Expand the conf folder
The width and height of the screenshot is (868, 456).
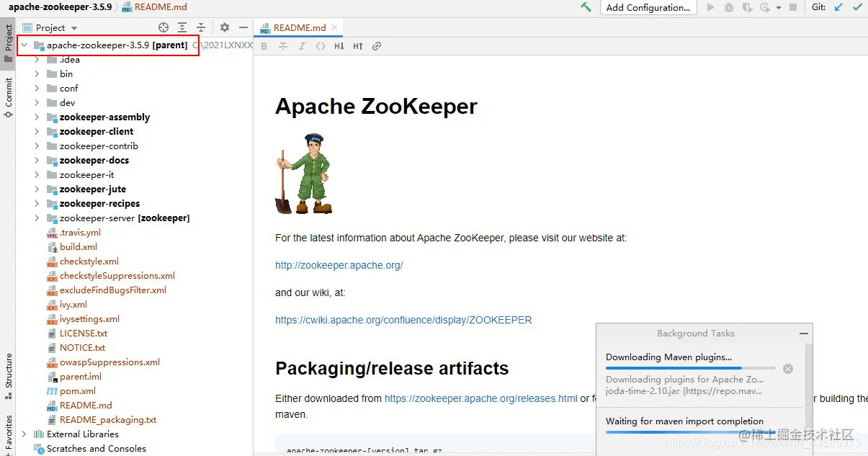[x=37, y=89]
